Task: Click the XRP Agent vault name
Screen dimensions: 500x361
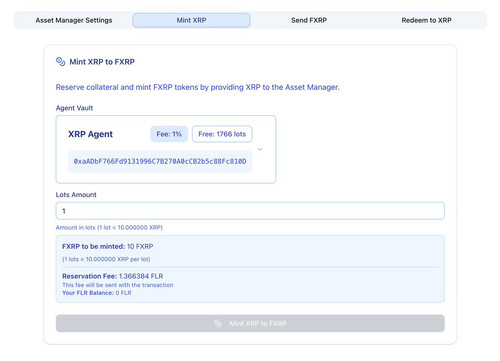Action: 90,134
